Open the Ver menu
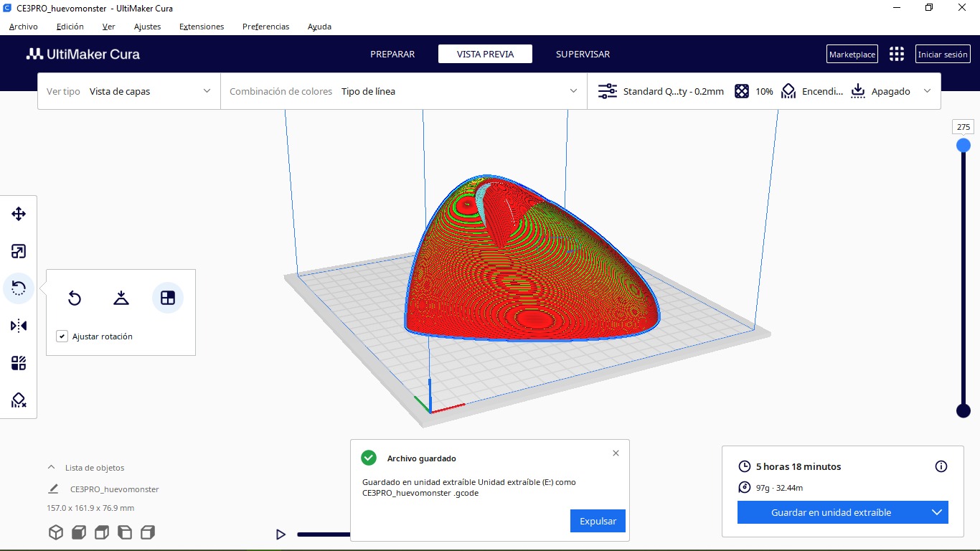The height and width of the screenshot is (551, 980). point(108,27)
